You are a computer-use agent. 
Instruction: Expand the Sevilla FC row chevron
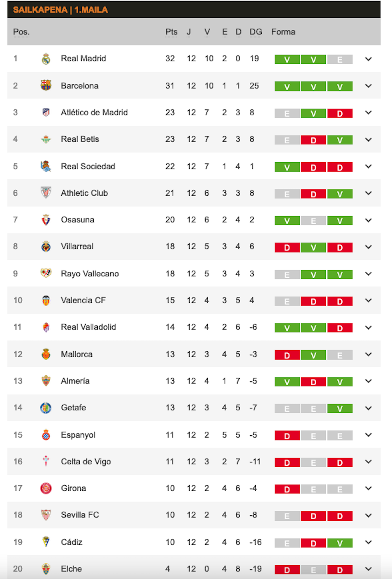(x=368, y=515)
